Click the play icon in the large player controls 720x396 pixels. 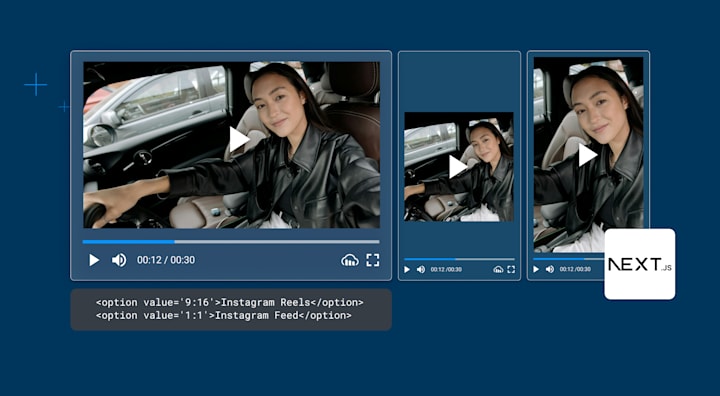click(x=94, y=260)
